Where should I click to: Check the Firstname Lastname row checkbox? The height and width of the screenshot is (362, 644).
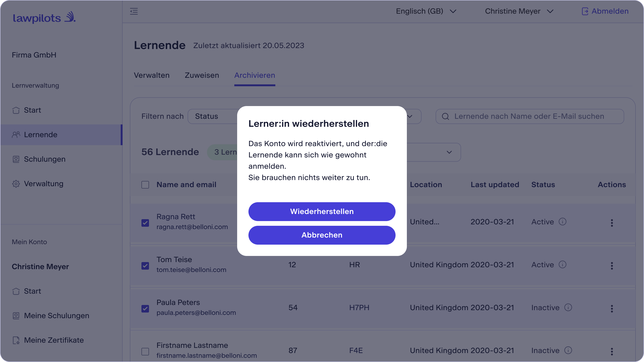tap(145, 351)
